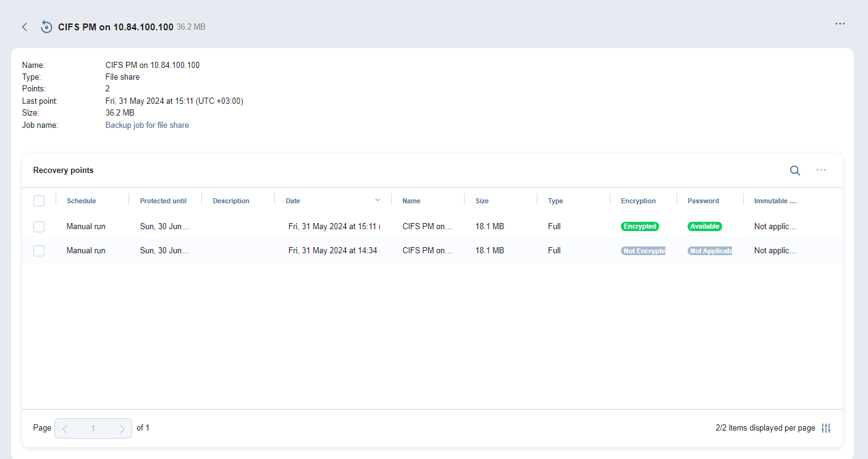Select the 15:11 recovery point checkbox
Screen dimensions: 868x459
tap(39, 227)
